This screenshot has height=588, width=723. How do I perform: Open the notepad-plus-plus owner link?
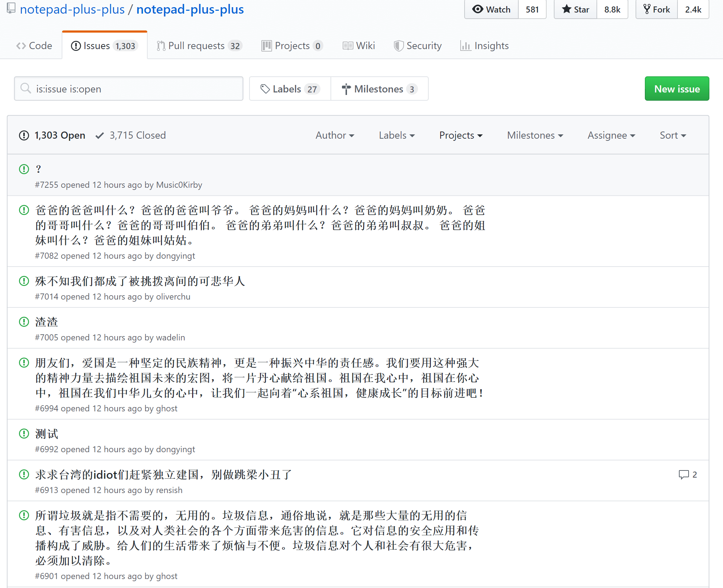[x=72, y=9]
